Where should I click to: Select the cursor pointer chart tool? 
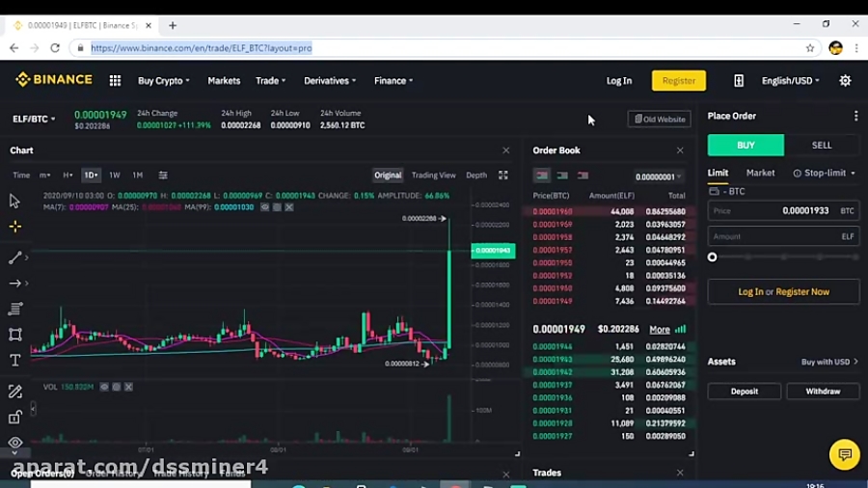pyautogui.click(x=14, y=201)
